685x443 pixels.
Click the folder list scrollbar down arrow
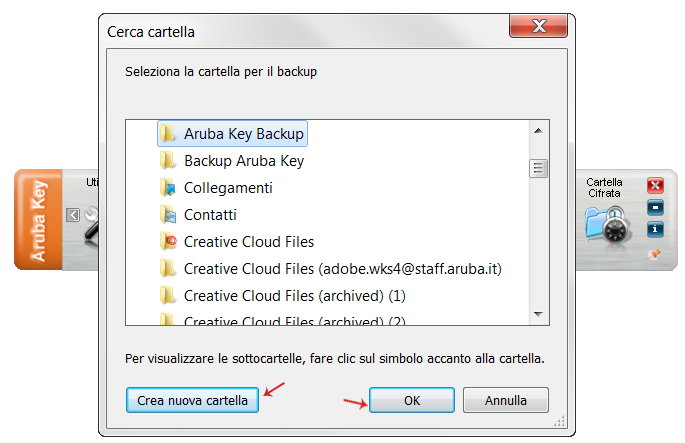coord(538,314)
